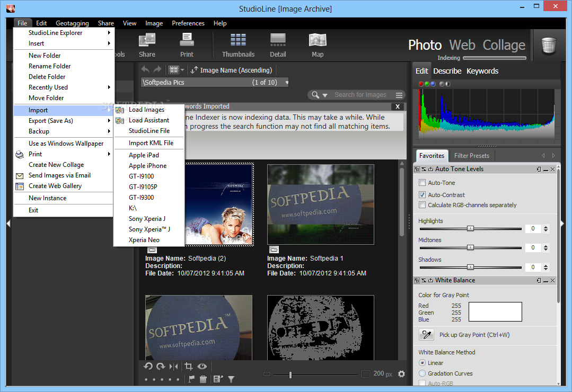Open the Edit menu

pyautogui.click(x=41, y=23)
